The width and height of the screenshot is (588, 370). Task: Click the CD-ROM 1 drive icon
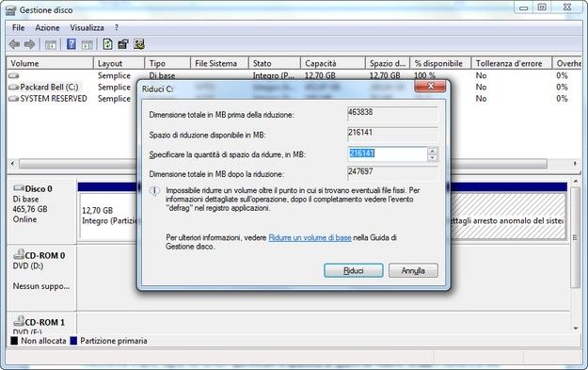tap(19, 321)
